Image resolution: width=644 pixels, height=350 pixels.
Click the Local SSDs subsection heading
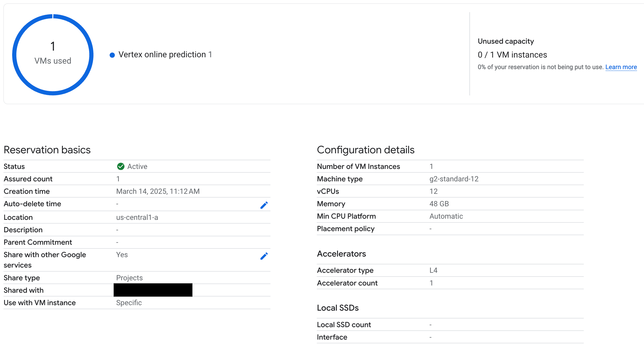click(x=338, y=308)
